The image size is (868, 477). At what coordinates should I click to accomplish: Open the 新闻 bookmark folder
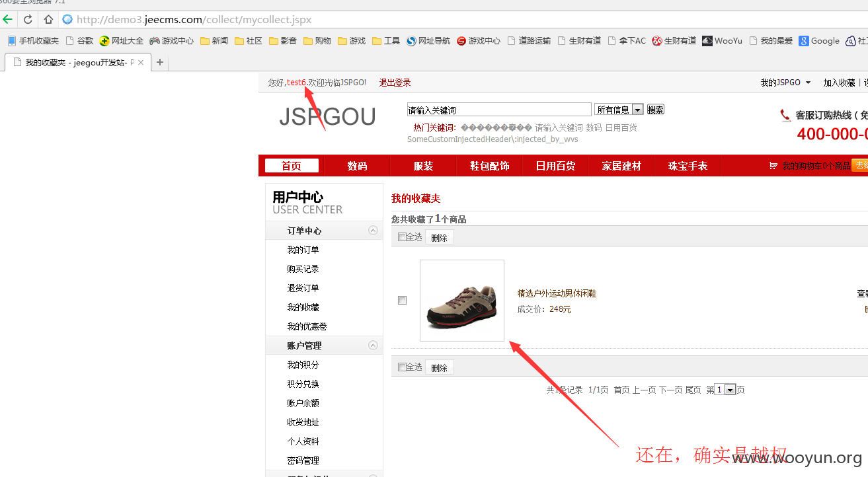point(214,41)
